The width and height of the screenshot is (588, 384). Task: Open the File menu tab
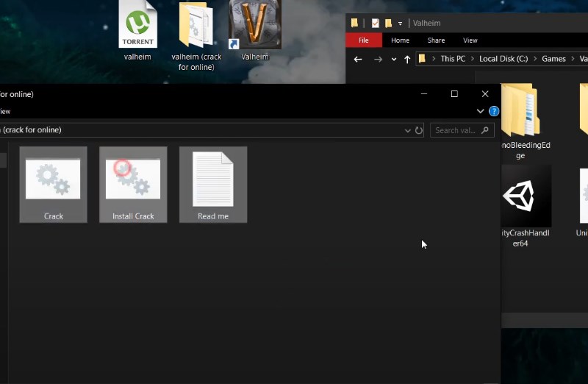coord(363,40)
